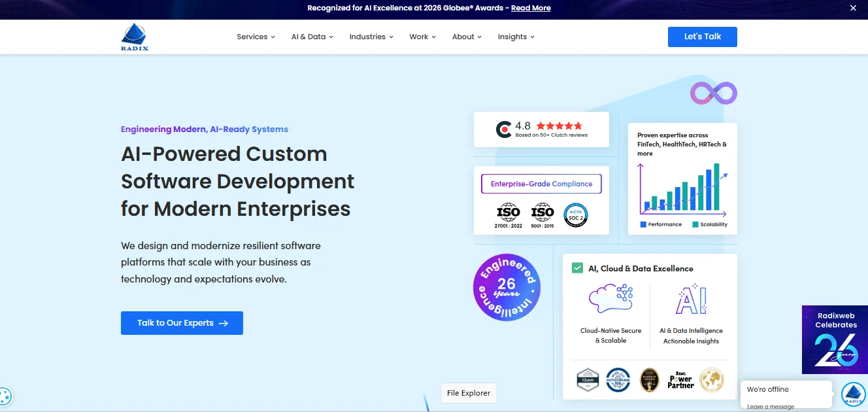The width and height of the screenshot is (868, 412).
Task: Click the 4.8 rating text
Action: click(x=522, y=126)
